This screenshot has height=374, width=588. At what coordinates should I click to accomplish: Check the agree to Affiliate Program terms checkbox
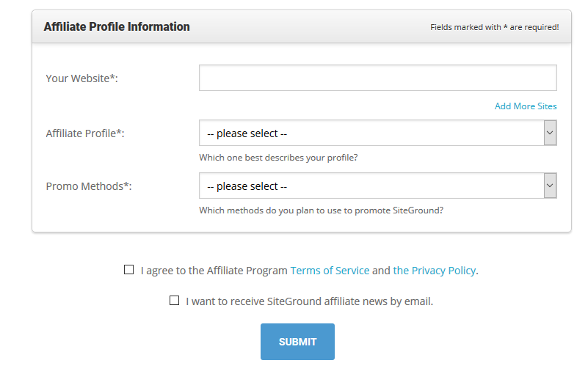click(x=128, y=269)
